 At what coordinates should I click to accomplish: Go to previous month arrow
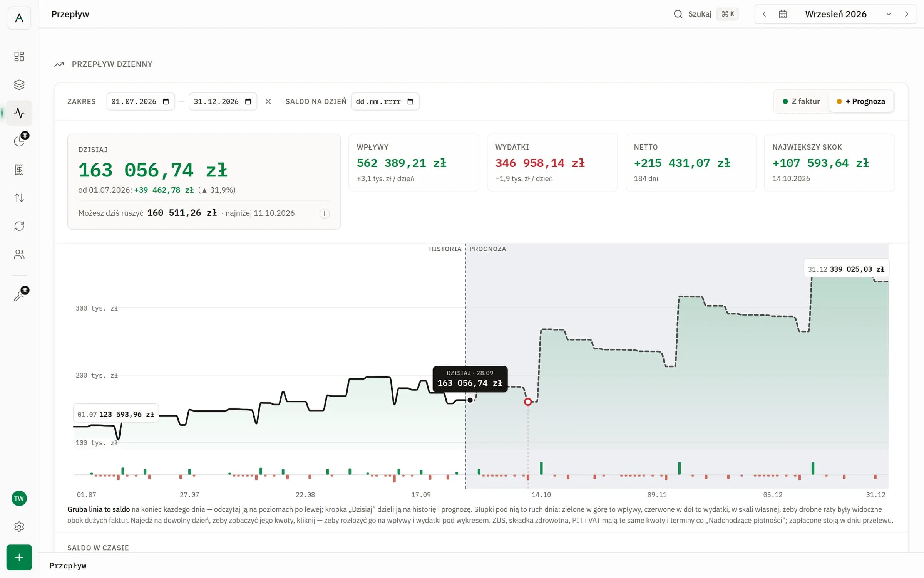coord(764,14)
